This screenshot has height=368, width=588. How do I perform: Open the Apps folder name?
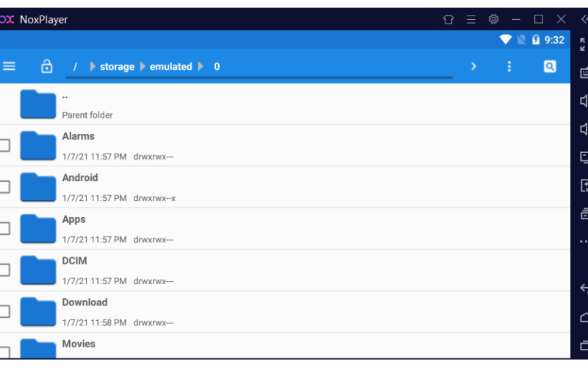click(x=74, y=219)
